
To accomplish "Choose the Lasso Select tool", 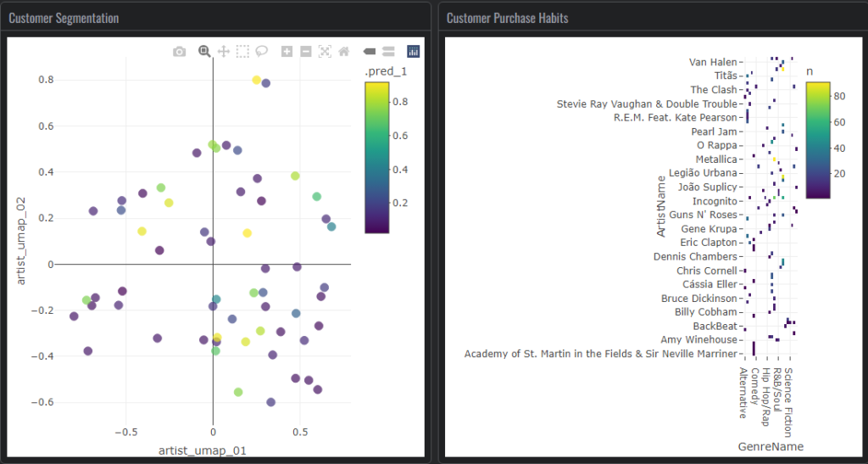I will (261, 52).
